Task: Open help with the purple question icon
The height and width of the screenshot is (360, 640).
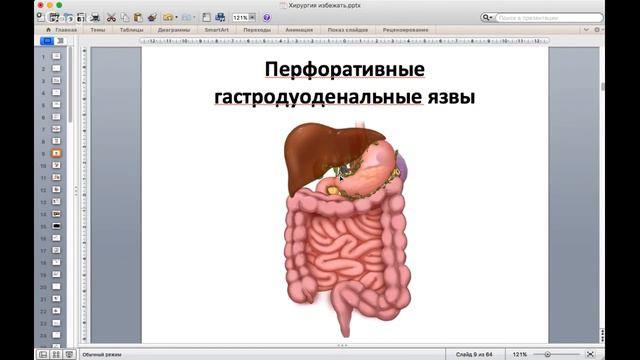Action: coord(267,18)
